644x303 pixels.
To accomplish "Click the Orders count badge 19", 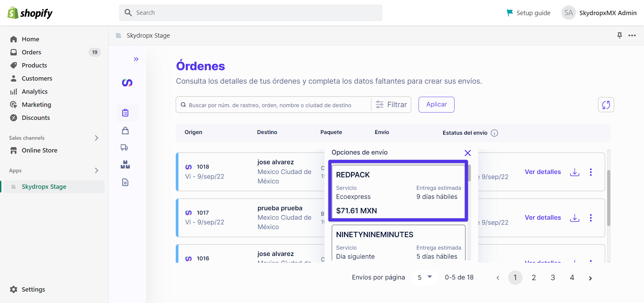I will tap(95, 52).
